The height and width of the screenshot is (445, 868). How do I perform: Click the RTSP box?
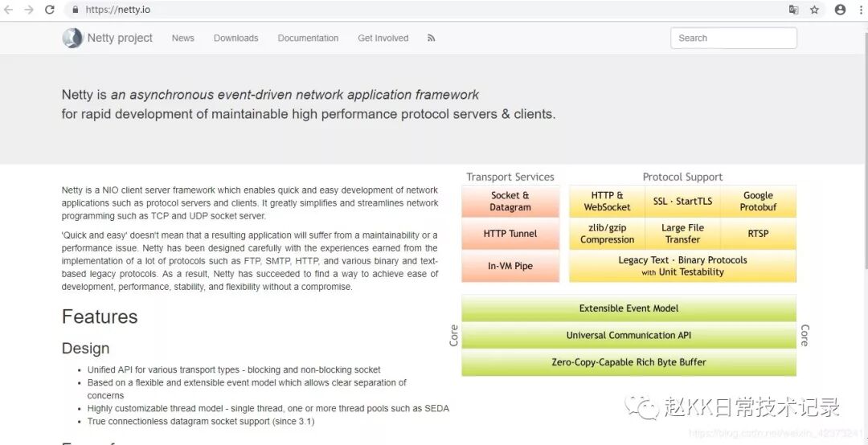(759, 234)
